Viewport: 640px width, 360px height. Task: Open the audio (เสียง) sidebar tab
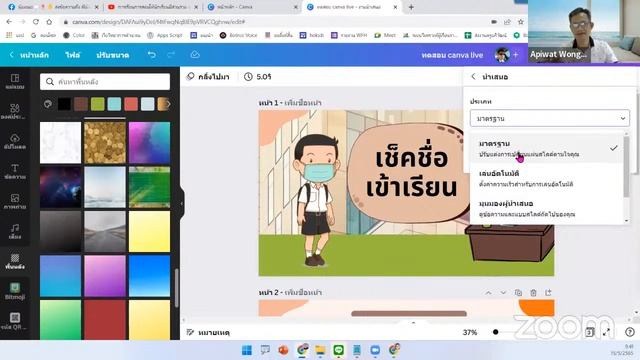coord(15,231)
